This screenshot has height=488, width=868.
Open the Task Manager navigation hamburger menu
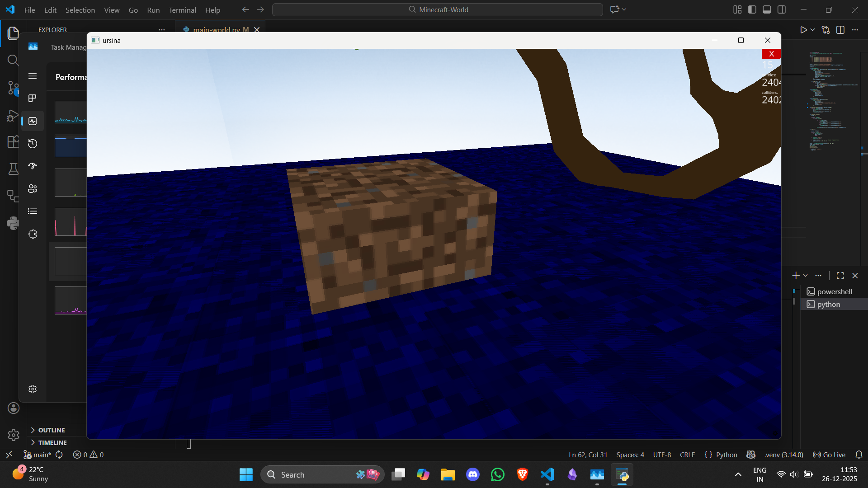pos(32,76)
